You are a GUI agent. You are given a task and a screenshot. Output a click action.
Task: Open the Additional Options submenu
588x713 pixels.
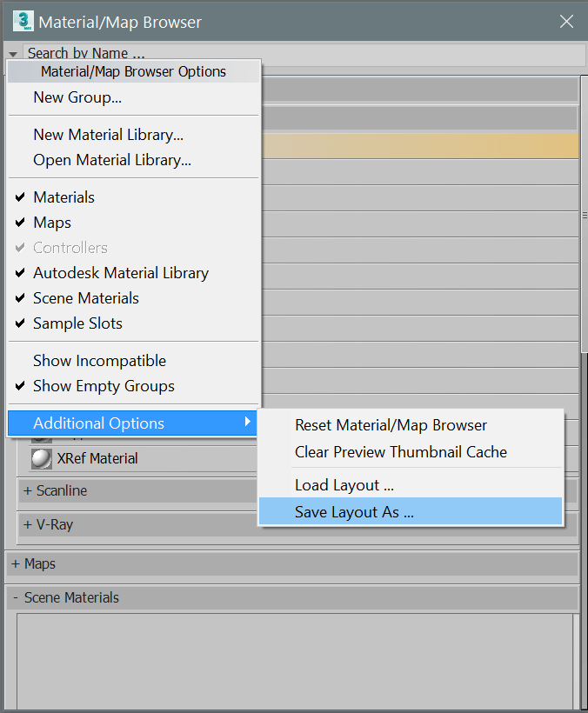(133, 423)
